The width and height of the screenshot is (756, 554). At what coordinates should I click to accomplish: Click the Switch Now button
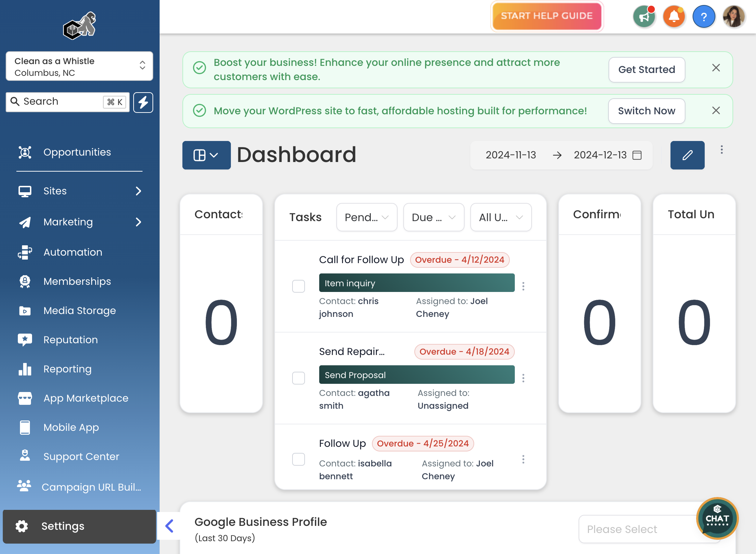click(647, 111)
